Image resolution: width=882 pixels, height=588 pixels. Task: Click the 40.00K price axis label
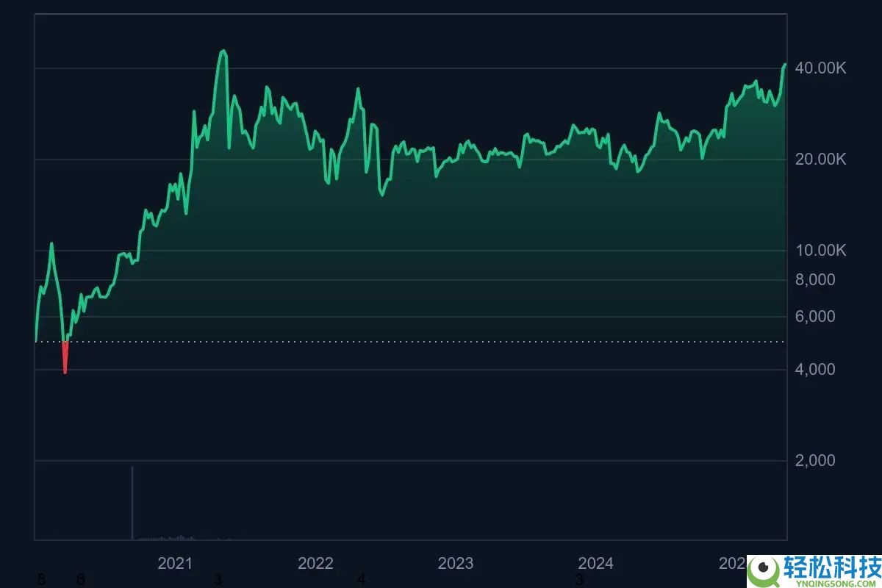coord(821,68)
